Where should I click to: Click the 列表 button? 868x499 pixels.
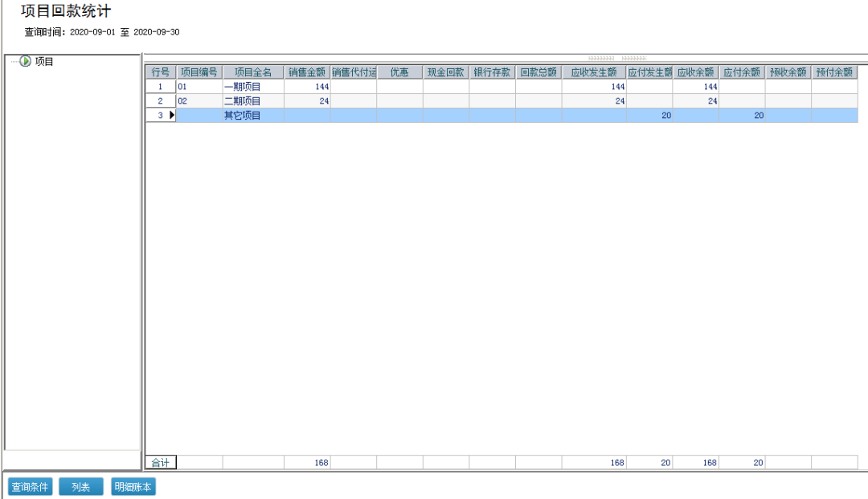pyautogui.click(x=81, y=487)
